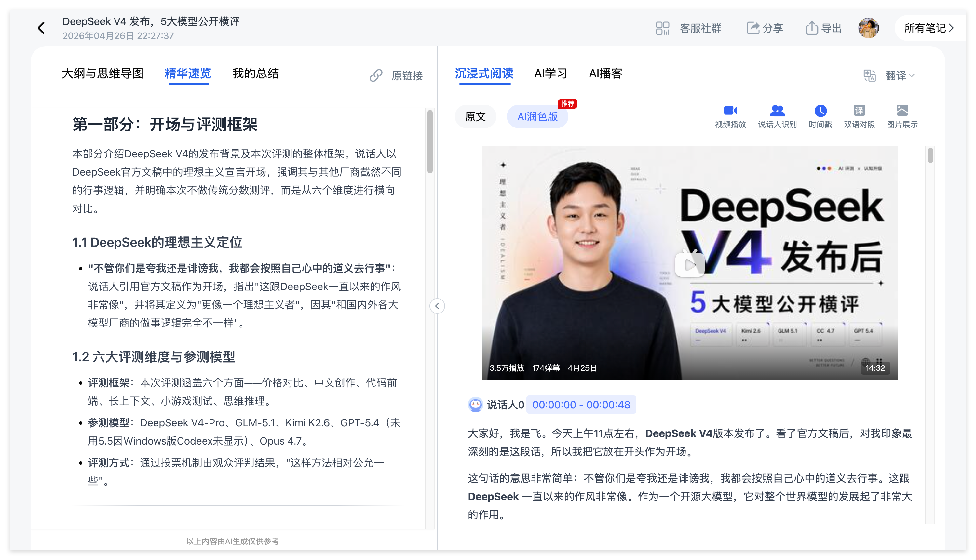Click the 评测框架 bullet label
Screen dimensions: 976x560
(108, 383)
